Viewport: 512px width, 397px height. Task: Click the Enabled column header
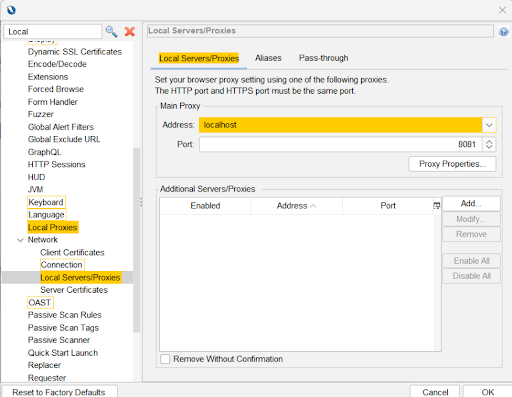205,206
